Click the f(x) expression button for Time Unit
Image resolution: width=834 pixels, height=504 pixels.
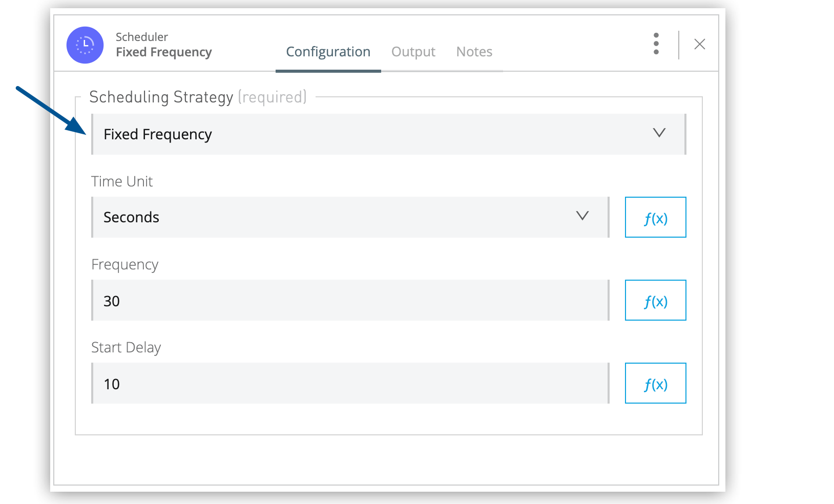tap(656, 217)
